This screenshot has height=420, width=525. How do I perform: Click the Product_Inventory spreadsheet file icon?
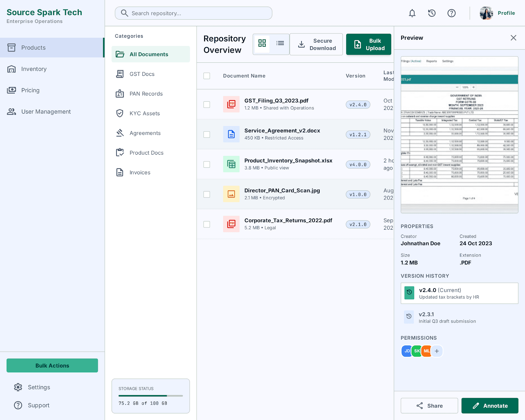(231, 164)
